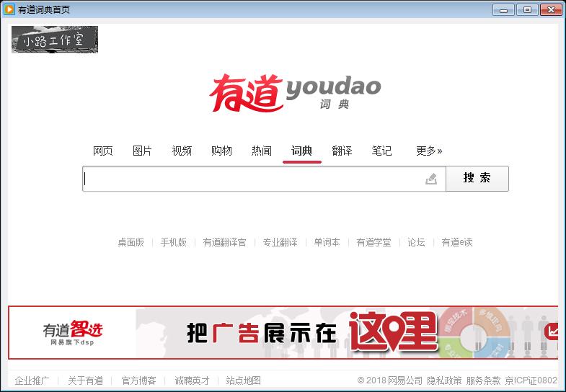Switch to the 视频 tab

click(x=182, y=151)
